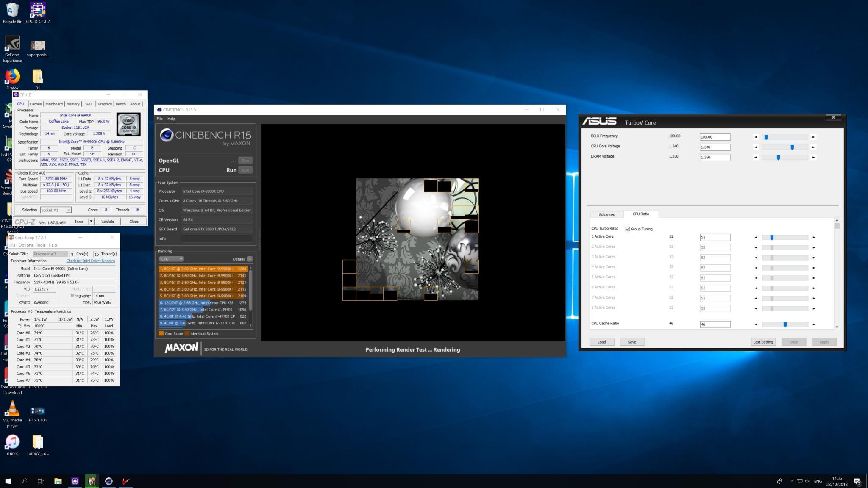Open Select CPU dropdown in Core Temp

50,254
